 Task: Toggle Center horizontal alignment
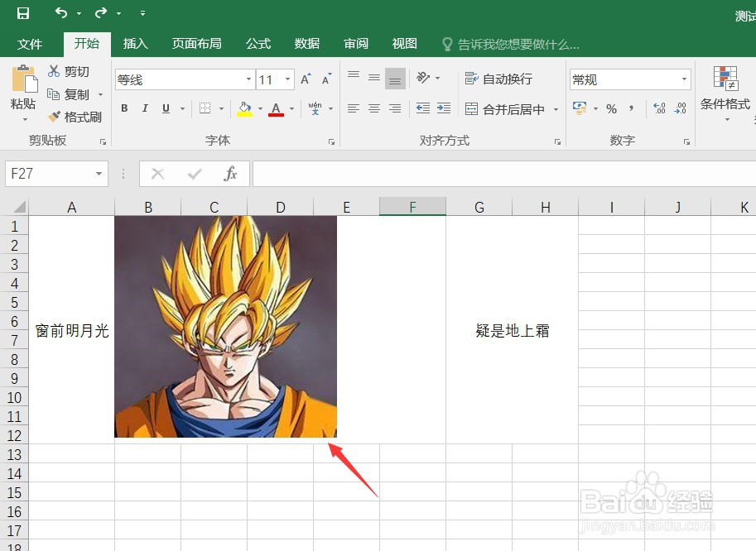374,108
